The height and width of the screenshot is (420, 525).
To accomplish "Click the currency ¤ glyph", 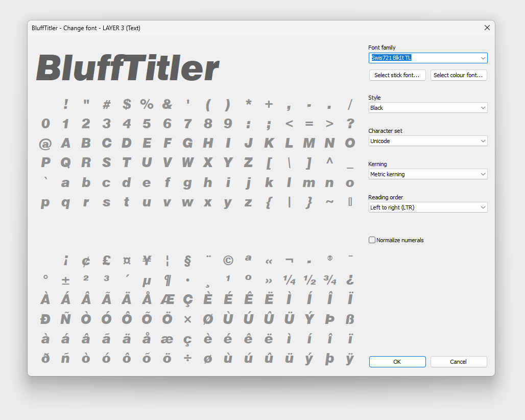I will coord(127,260).
